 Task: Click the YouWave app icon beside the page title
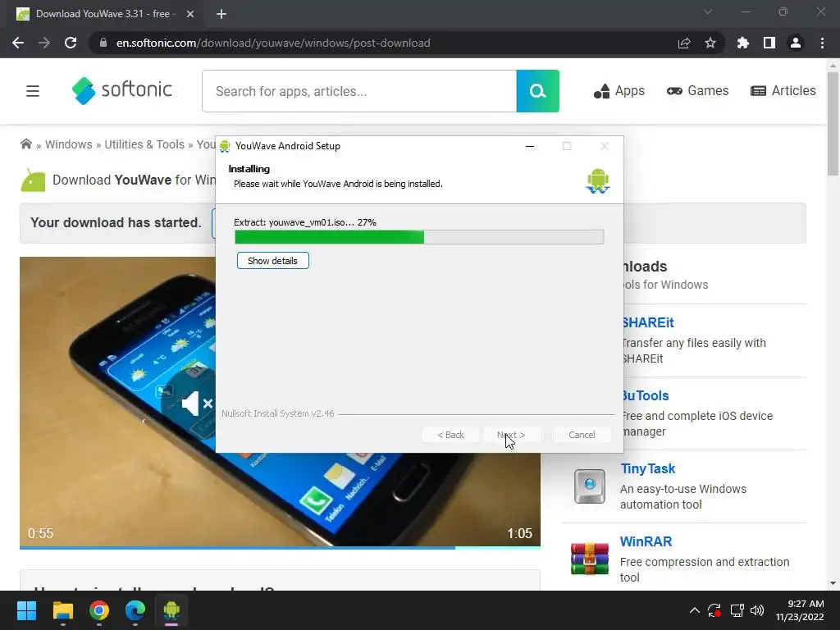(33, 180)
